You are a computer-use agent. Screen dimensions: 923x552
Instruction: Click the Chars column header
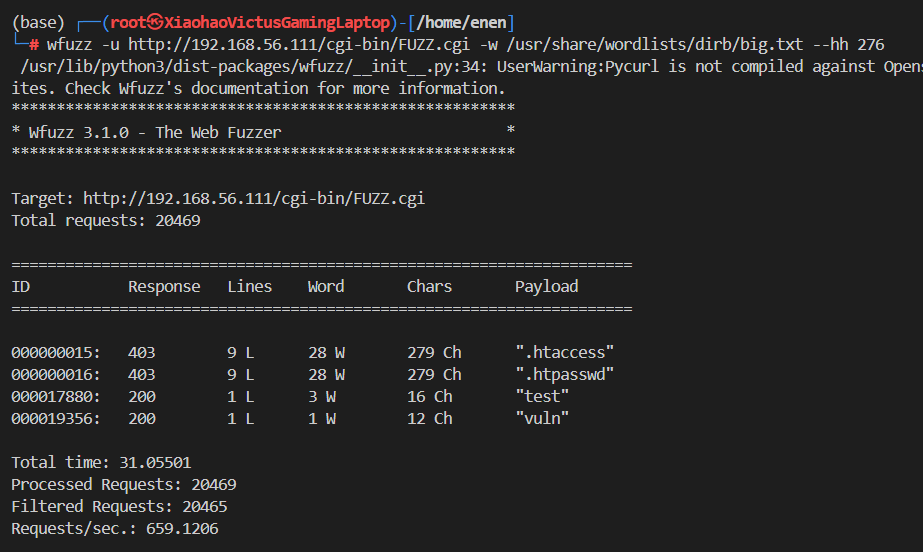pyautogui.click(x=429, y=287)
